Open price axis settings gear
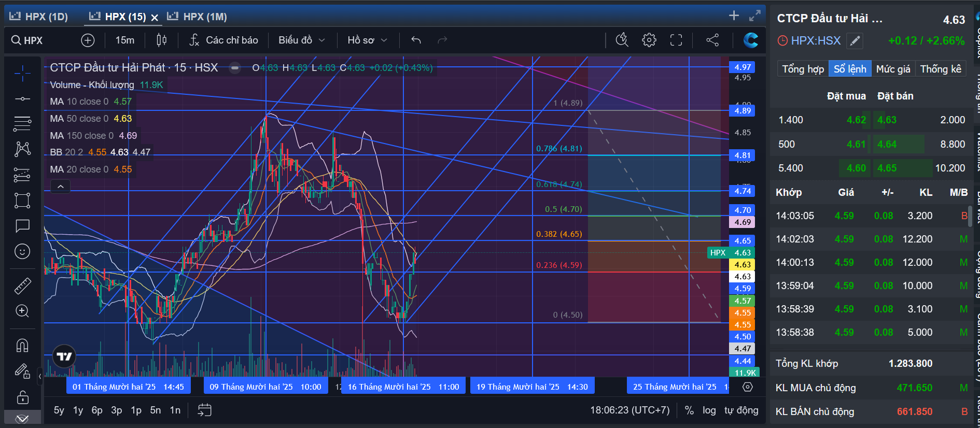980x428 pixels. [x=748, y=387]
